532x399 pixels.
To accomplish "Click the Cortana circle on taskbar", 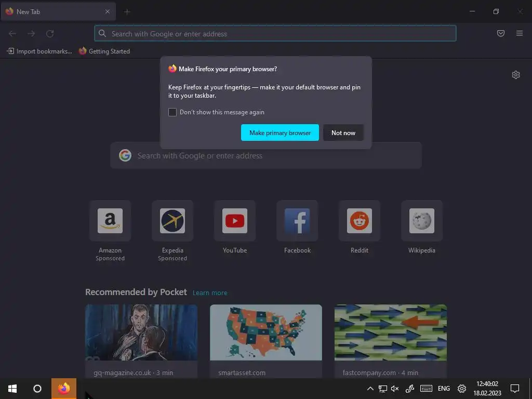I will [37, 389].
